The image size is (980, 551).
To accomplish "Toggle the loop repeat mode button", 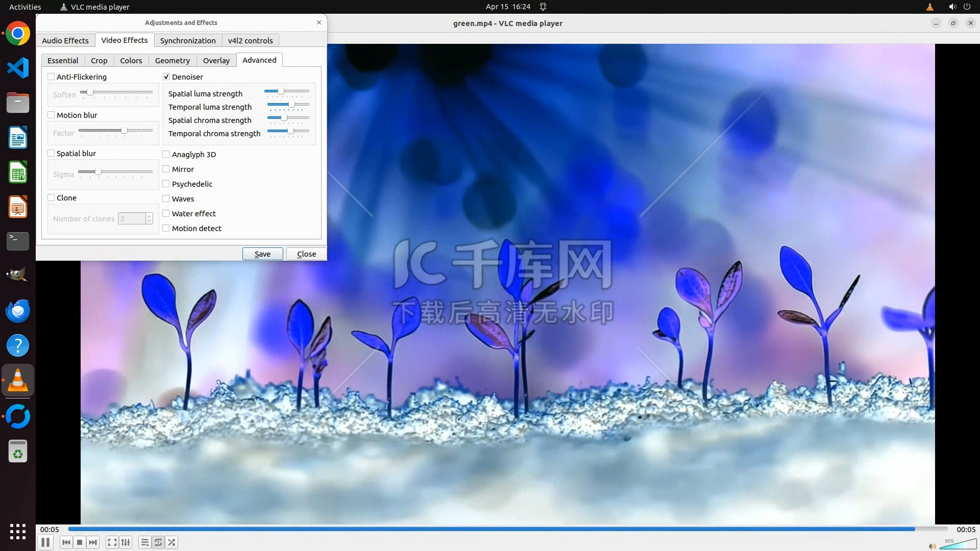I will tap(158, 542).
